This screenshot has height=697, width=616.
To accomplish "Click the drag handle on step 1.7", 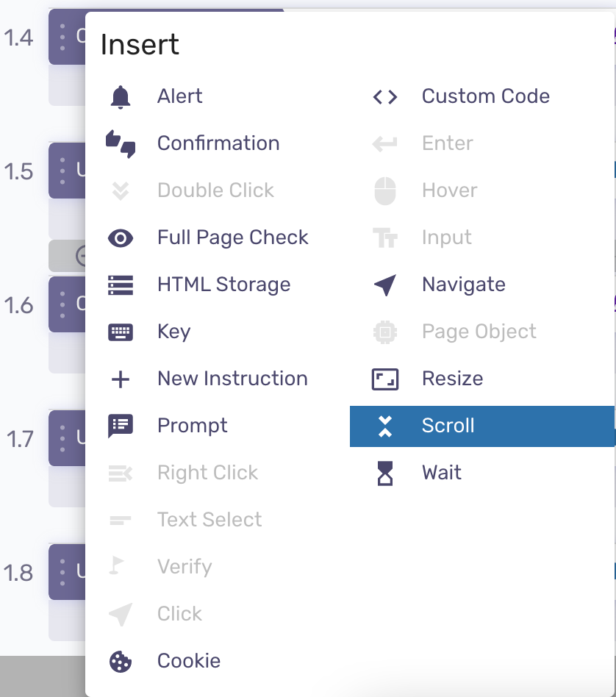I will click(62, 439).
